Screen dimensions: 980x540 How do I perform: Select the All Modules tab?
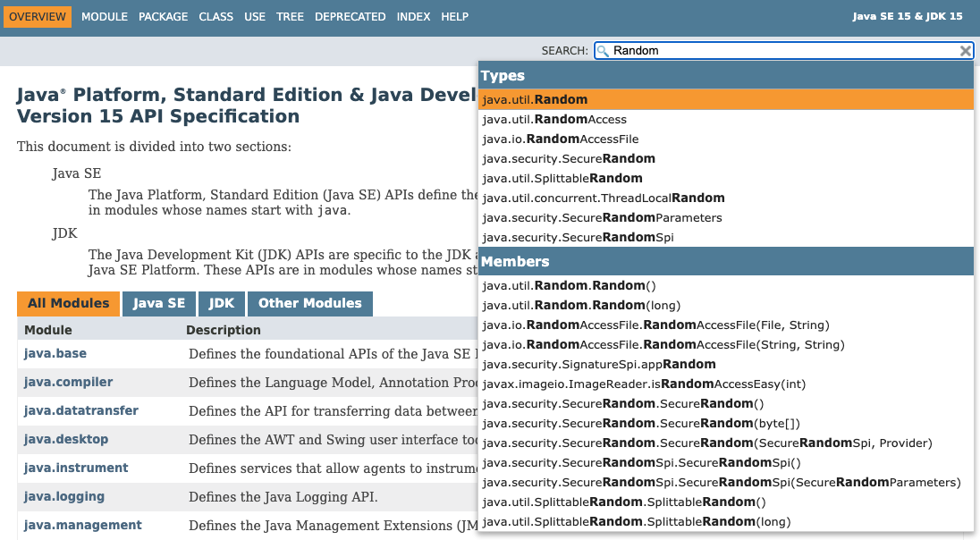tap(68, 303)
